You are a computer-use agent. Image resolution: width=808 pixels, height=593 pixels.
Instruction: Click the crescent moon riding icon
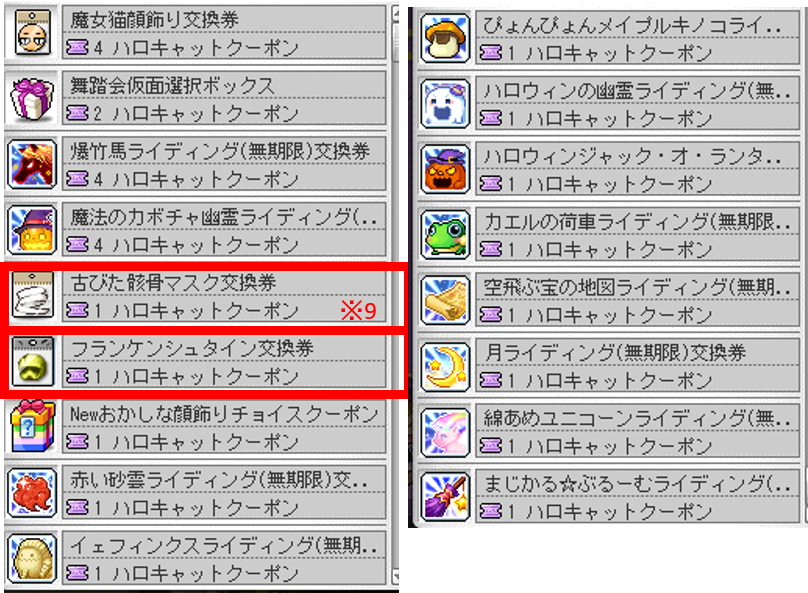pyautogui.click(x=445, y=367)
